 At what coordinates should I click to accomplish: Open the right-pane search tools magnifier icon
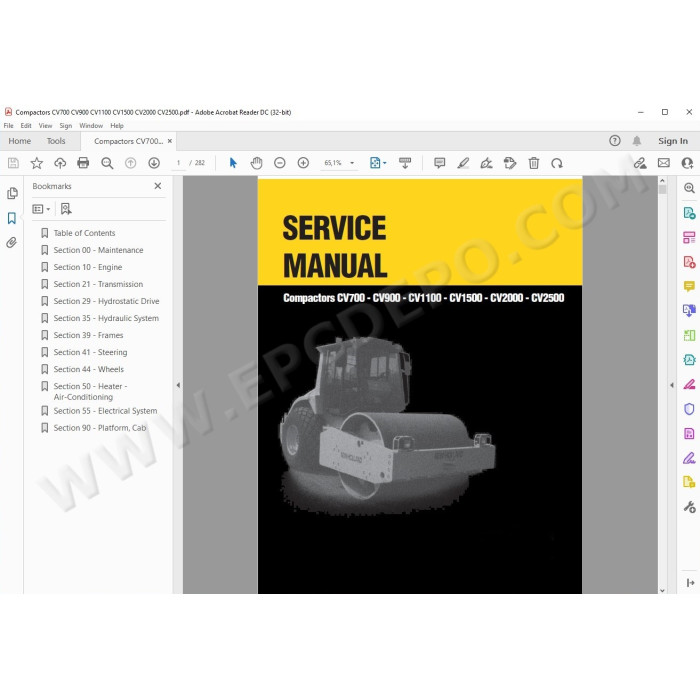tap(689, 188)
